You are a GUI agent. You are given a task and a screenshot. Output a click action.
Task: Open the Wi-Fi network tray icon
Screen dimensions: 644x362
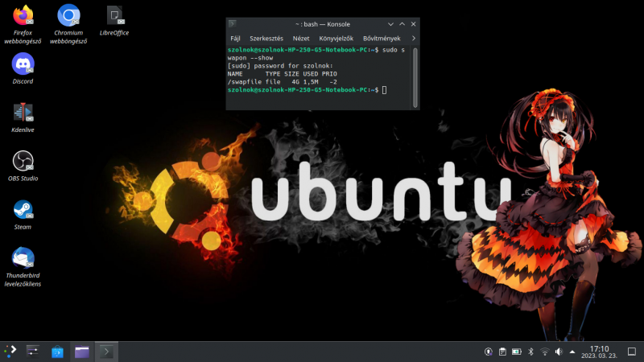[545, 352]
